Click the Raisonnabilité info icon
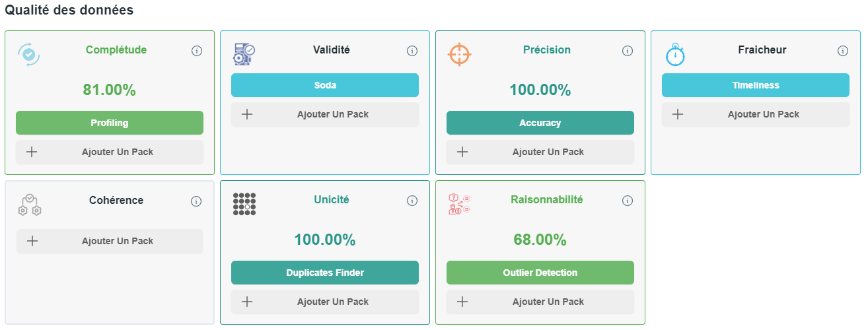868x330 pixels. tap(628, 201)
